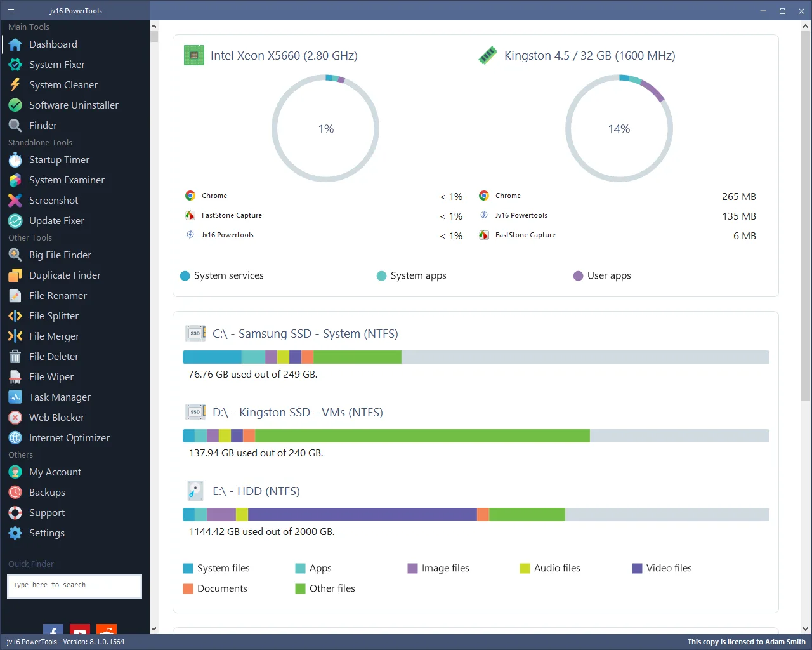Click the Video files legend swatch
The height and width of the screenshot is (650, 812).
(x=637, y=569)
